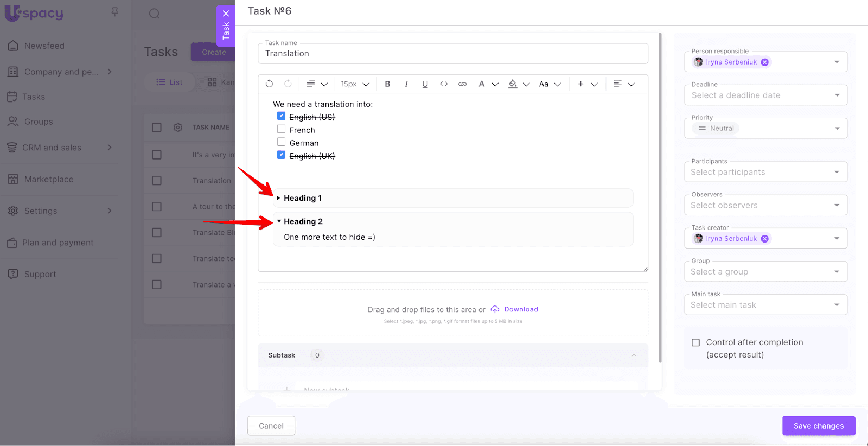Click the underline formatting icon
This screenshot has height=446, width=868.
425,84
